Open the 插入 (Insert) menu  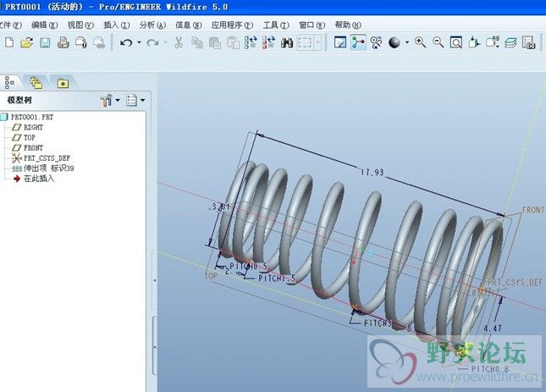(x=117, y=25)
